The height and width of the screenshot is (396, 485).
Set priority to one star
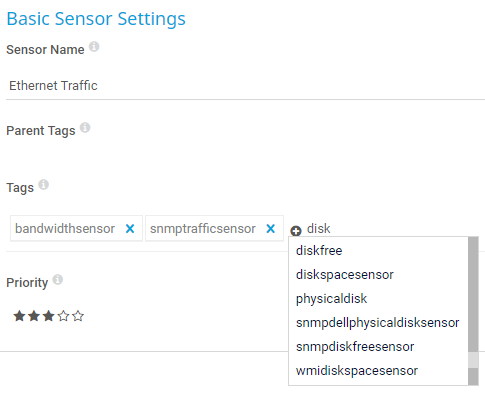[19, 316]
